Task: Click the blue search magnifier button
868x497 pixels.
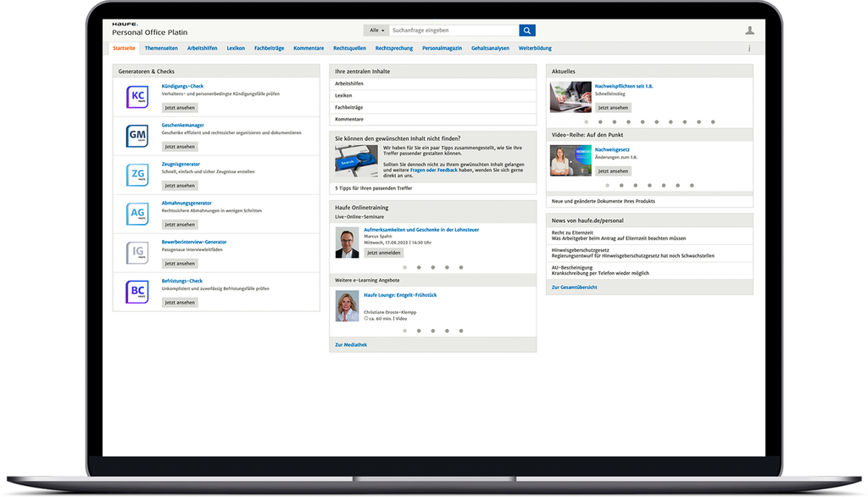Action: [527, 31]
